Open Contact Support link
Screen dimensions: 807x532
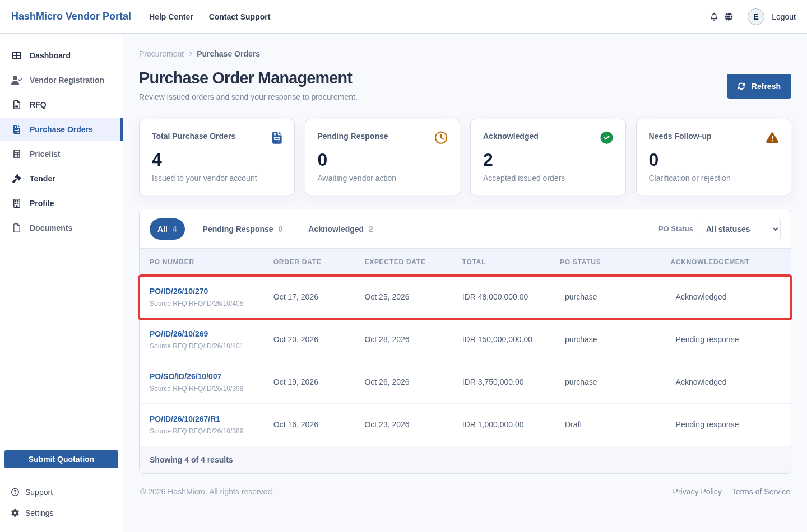[239, 17]
